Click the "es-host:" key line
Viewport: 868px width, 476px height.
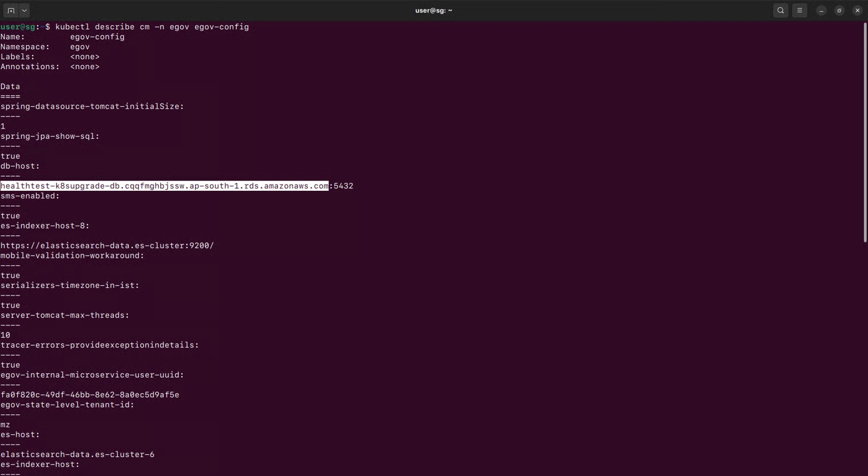coord(20,435)
